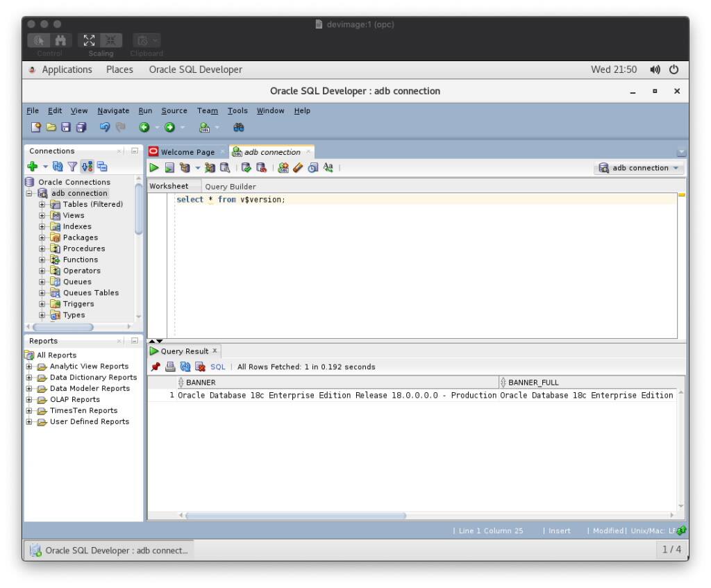Click the SQL link in Query Result toolbar

point(217,367)
